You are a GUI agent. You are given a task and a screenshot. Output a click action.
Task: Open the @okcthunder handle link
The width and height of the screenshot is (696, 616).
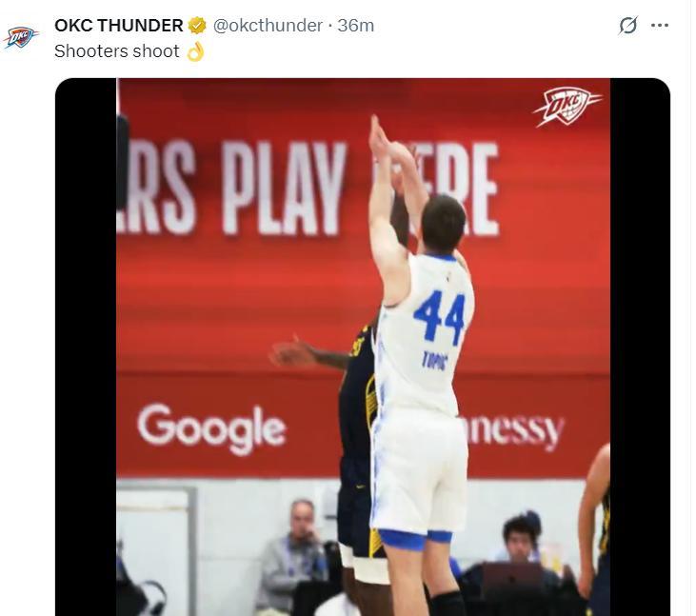[268, 26]
